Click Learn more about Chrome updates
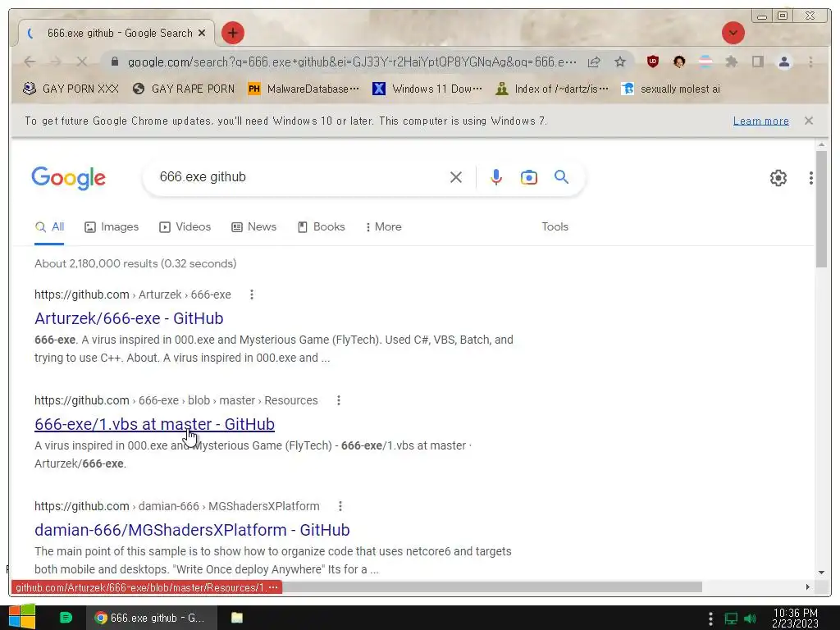The width and height of the screenshot is (840, 630). [x=760, y=121]
